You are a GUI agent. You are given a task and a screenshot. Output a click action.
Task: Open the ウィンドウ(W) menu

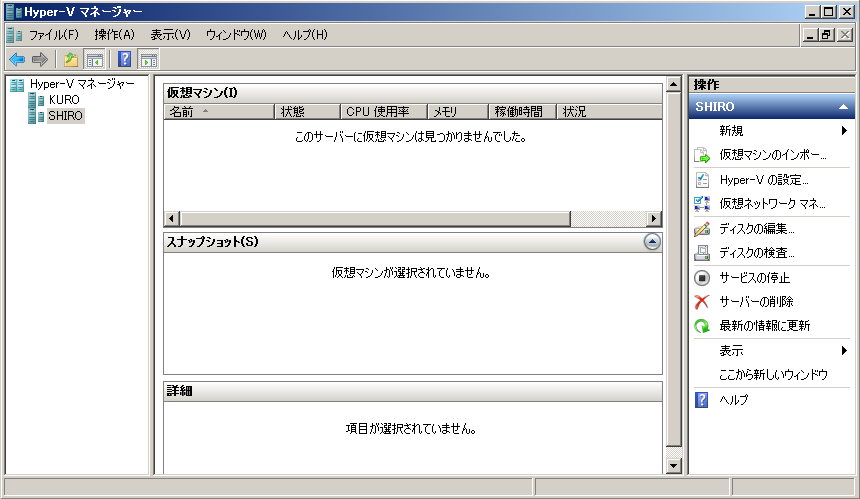pyautogui.click(x=236, y=35)
